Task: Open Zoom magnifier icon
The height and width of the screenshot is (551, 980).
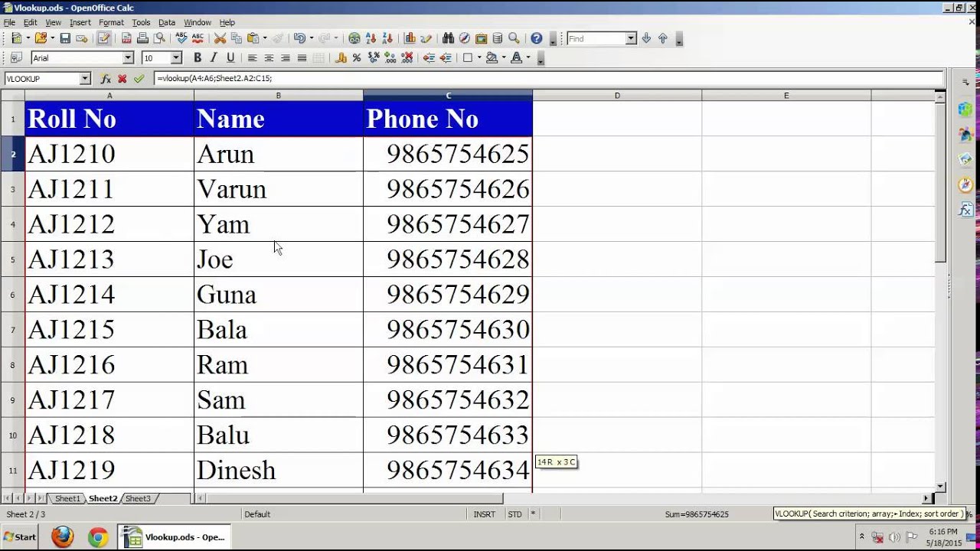Action: pyautogui.click(x=514, y=38)
